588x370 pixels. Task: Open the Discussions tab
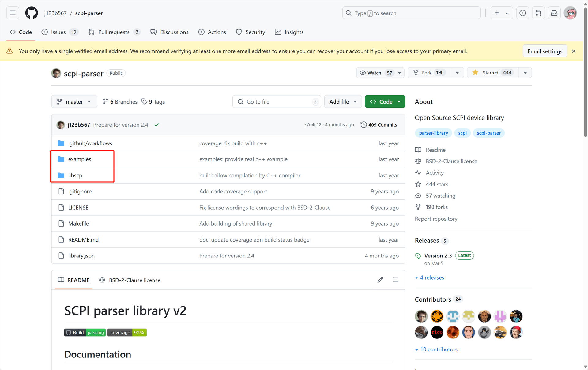tap(169, 32)
